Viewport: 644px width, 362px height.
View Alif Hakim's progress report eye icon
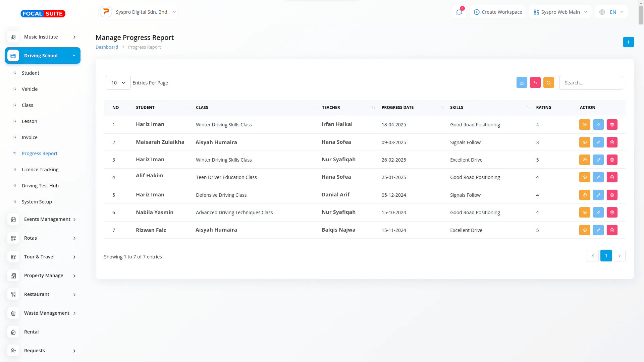[x=584, y=177]
